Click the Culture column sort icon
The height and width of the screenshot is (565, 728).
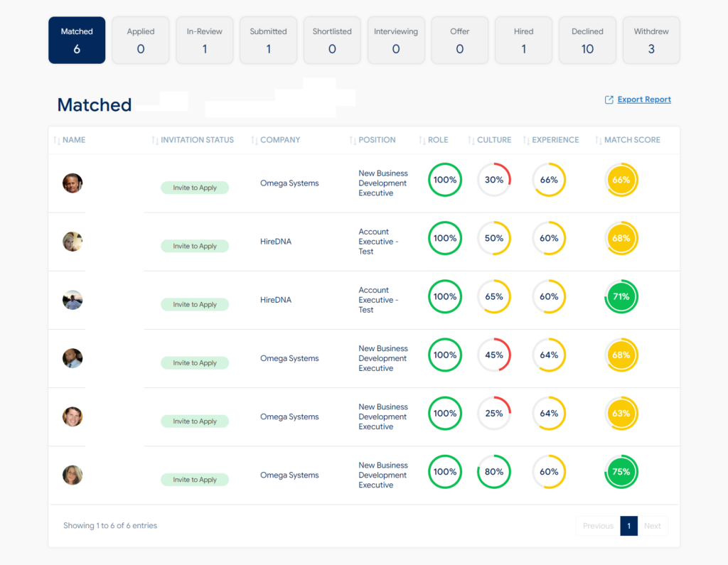coord(471,140)
